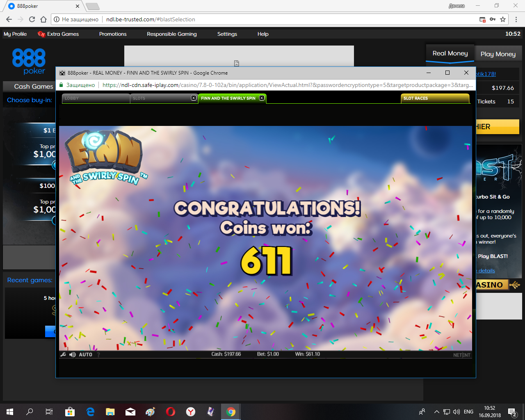The width and height of the screenshot is (525, 420).
Task: Switch to Real Money mode
Action: (450, 54)
